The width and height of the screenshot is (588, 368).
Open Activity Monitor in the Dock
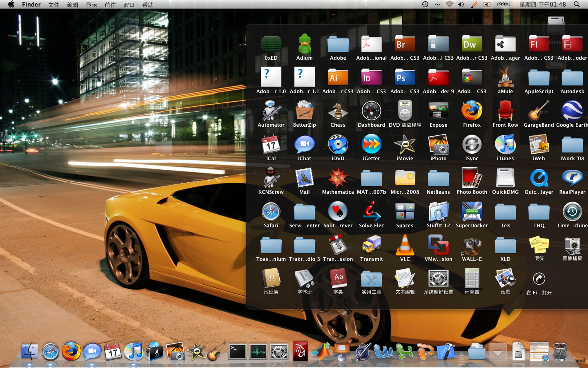(258, 352)
